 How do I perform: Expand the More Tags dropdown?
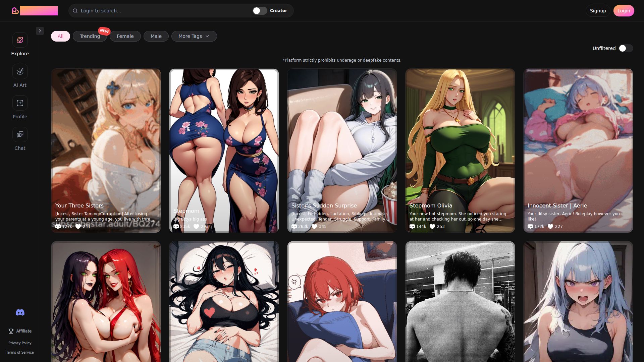point(194,36)
